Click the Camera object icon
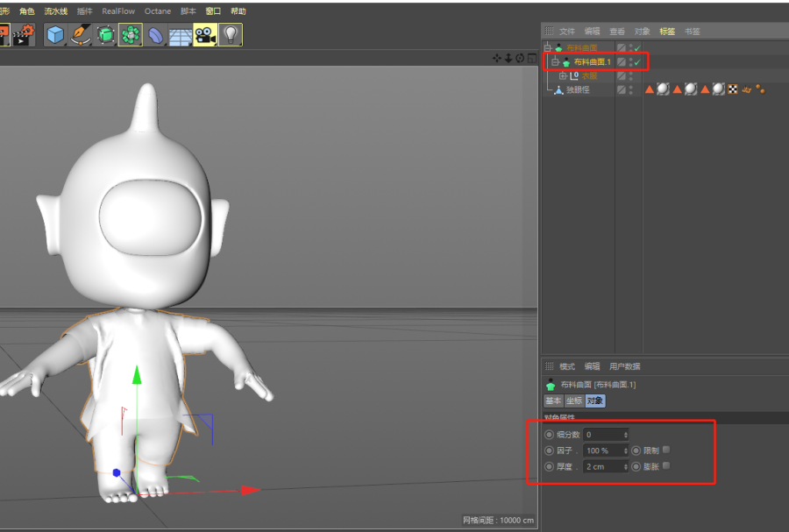 point(205,35)
